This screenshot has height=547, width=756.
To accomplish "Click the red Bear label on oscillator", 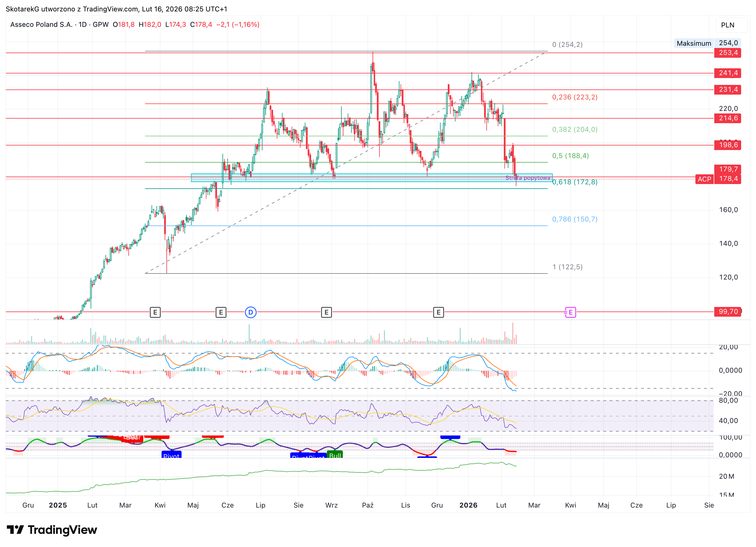I will pos(132,438).
